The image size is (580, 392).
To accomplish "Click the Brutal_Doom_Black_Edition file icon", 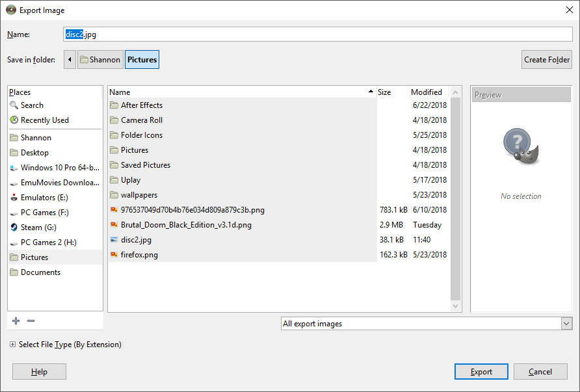I will 114,224.
